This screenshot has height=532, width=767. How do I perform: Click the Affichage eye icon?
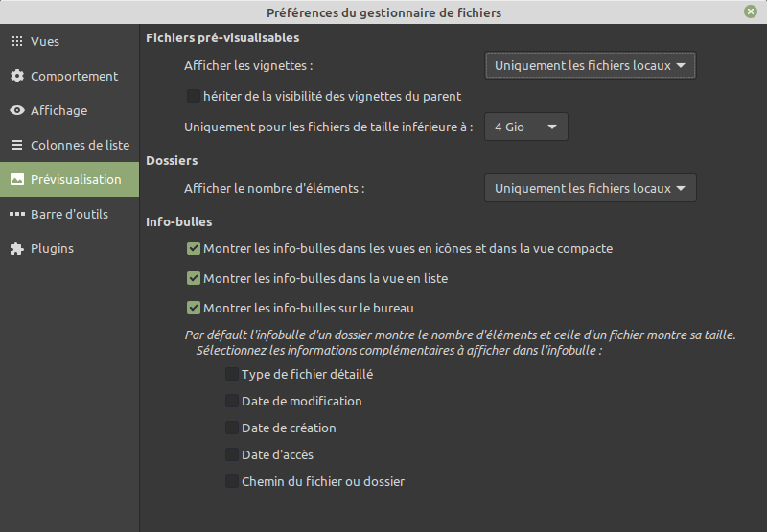coord(16,111)
